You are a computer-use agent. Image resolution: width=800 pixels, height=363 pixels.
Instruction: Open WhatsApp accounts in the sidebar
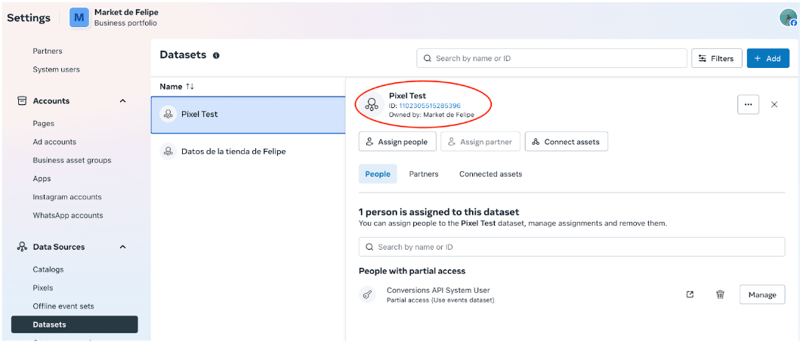click(68, 215)
